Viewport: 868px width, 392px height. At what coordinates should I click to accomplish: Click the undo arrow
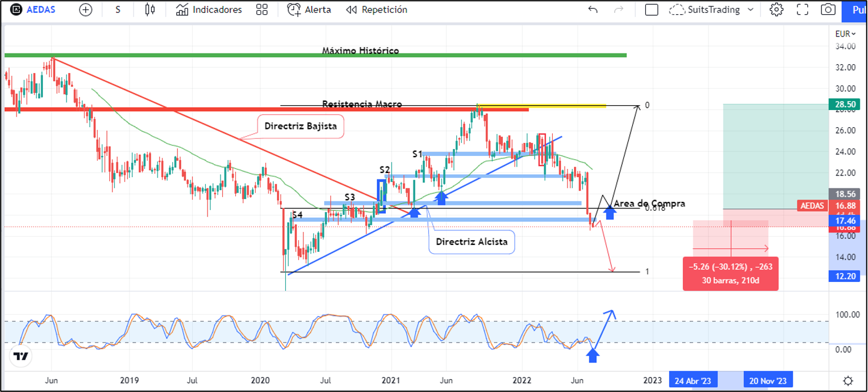[x=593, y=10]
